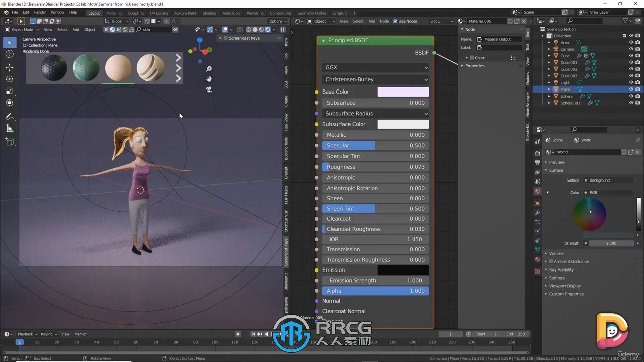Enable the Screencast Keys checkbox
Image resolution: width=644 pixels, height=362 pixels.
(x=225, y=38)
